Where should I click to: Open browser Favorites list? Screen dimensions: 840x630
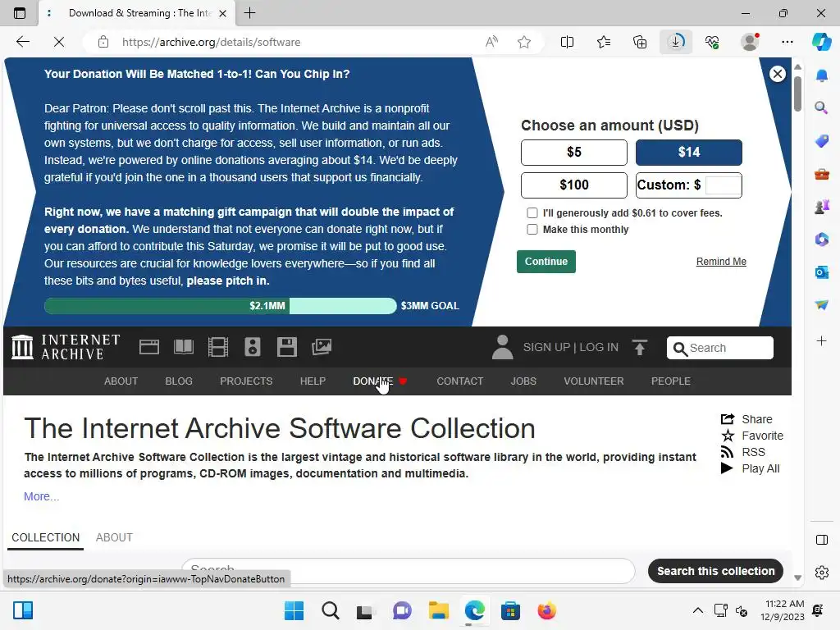[x=603, y=42]
